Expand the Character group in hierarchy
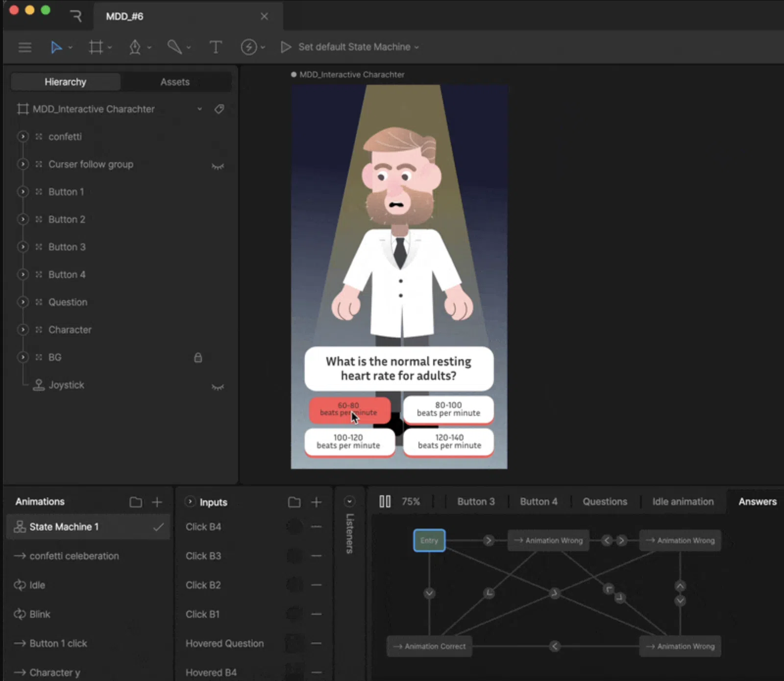 tap(23, 330)
